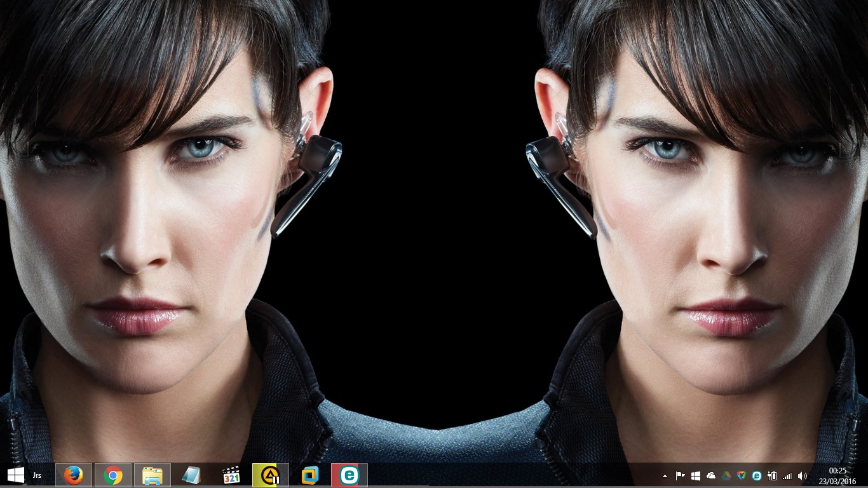The image size is (868, 488).
Task: Click the Jrs toolbar label on taskbar
Action: [x=37, y=475]
